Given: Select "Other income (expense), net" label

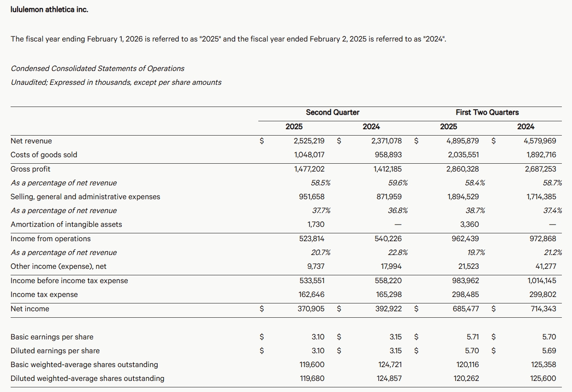Looking at the screenshot, I should (59, 267).
